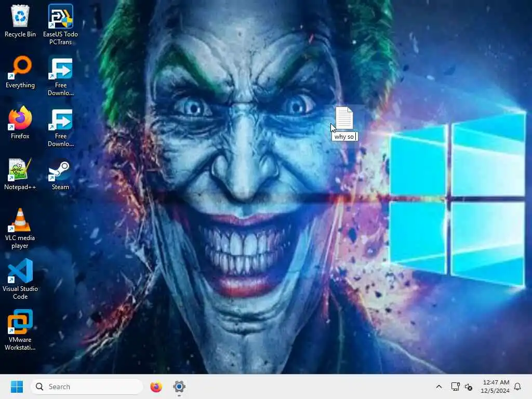Select the EaseUS Todo PCTrans shortcut
The width and height of the screenshot is (532, 399).
(60, 24)
